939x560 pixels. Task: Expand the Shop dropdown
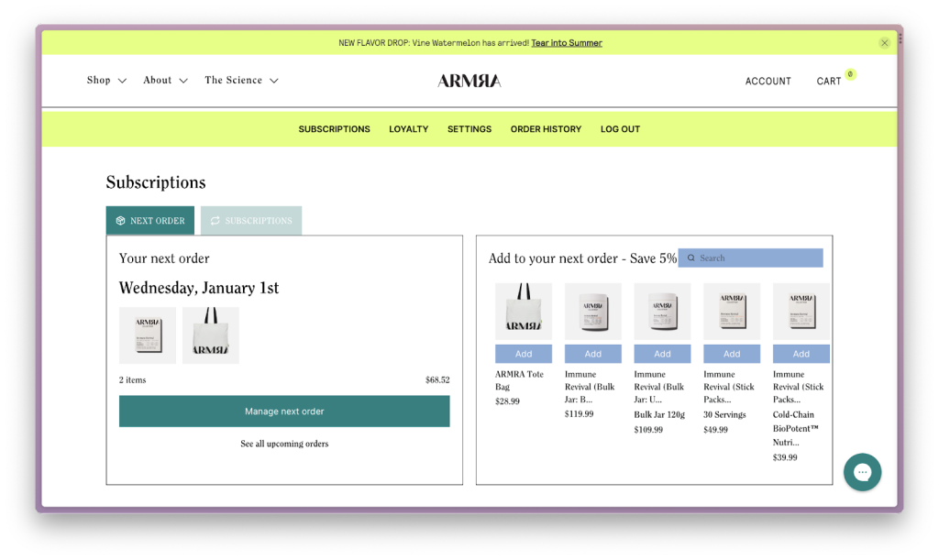(106, 80)
